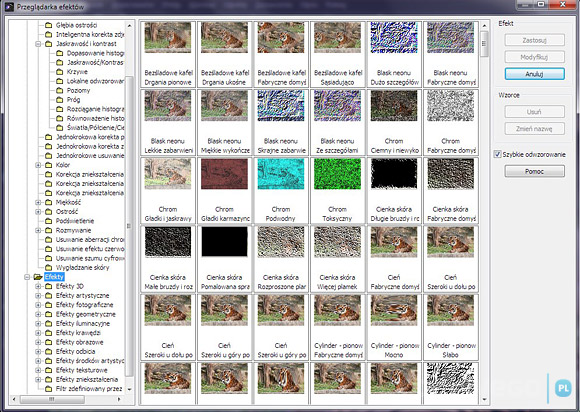Click the Jednokrokowe usuwanie folder icon
This screenshot has height=412, width=580.
48,156
